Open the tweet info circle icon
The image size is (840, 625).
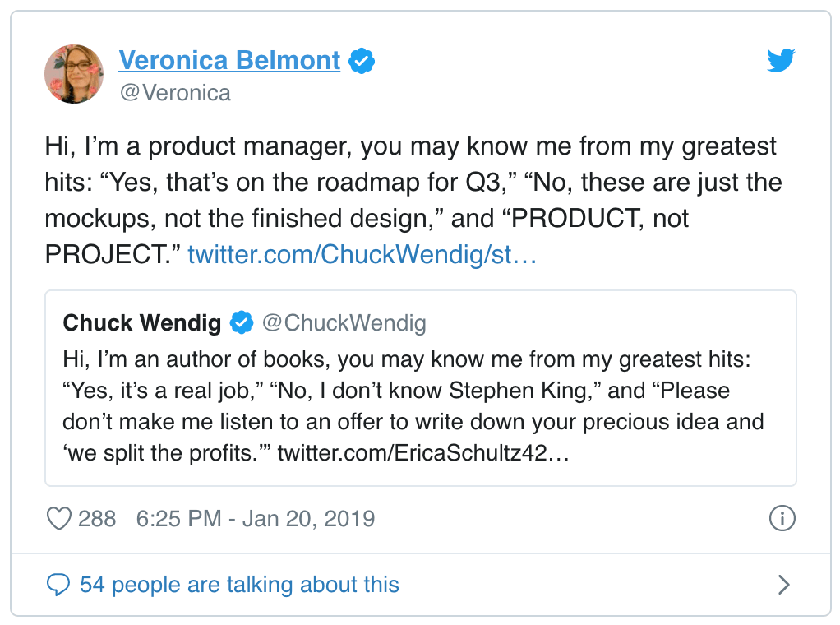click(782, 518)
